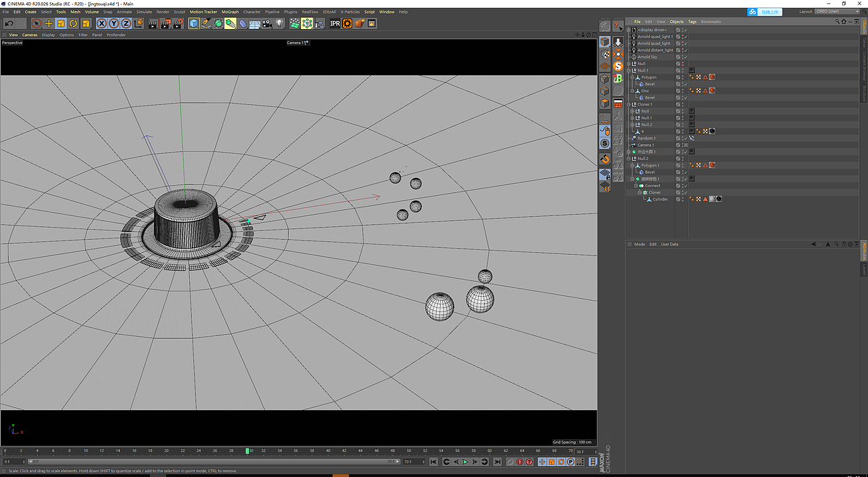The width and height of the screenshot is (868, 477).
Task: Click the light bulb icon in the toolbar
Action: point(279,24)
